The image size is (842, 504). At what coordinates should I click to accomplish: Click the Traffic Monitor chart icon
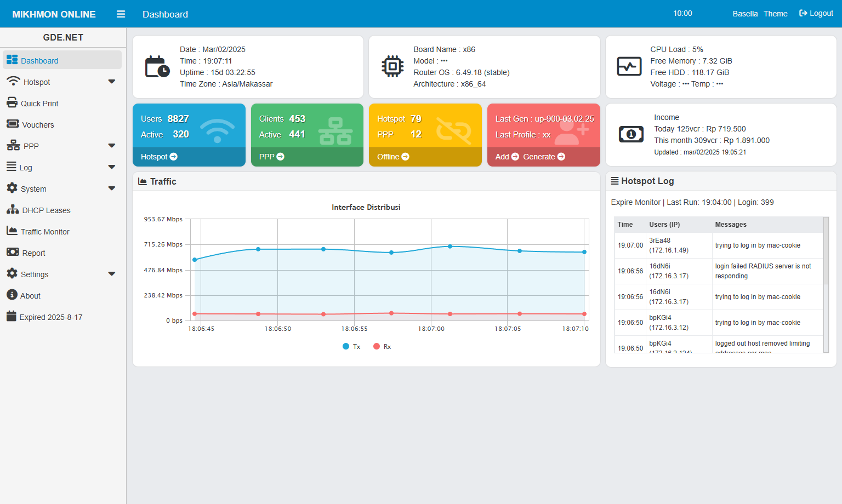pyautogui.click(x=12, y=231)
